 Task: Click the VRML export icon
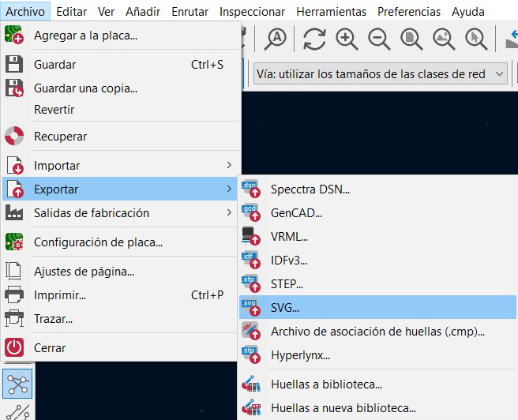251,236
